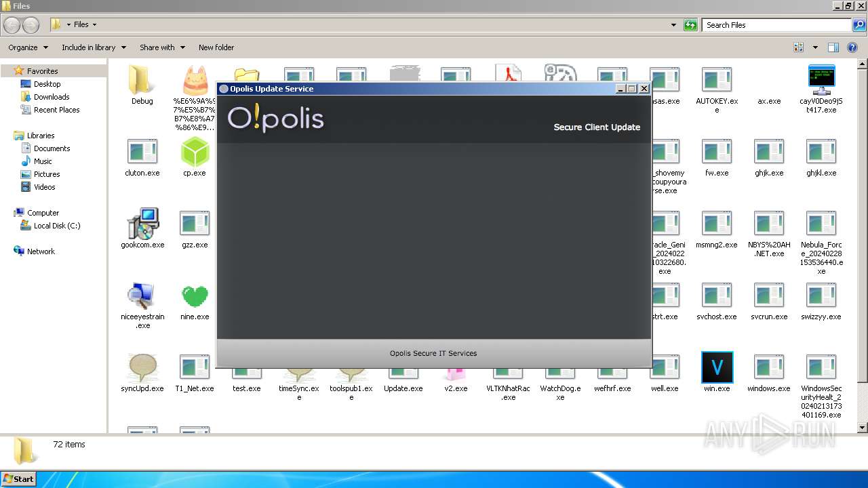Create a New folder

(x=216, y=47)
